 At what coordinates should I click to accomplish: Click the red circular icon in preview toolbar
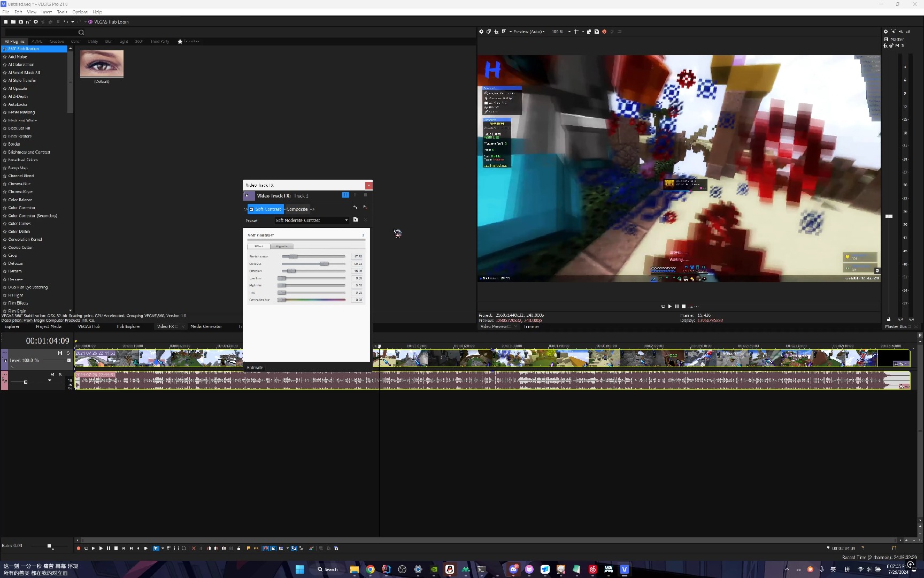click(604, 32)
